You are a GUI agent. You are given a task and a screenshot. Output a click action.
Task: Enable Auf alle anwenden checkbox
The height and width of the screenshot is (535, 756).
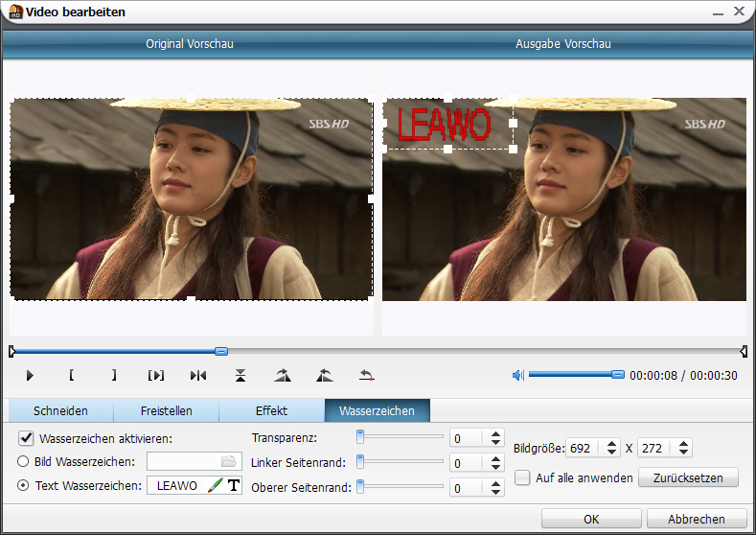tap(522, 477)
